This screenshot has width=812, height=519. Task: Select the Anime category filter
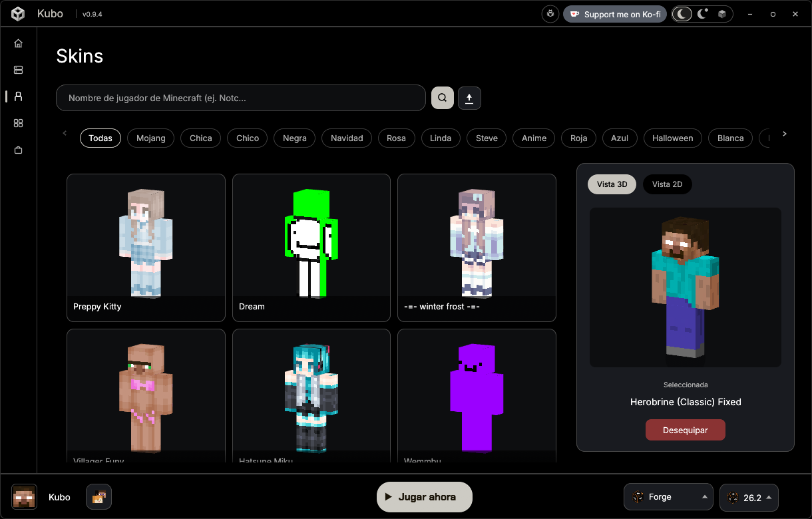coord(534,138)
